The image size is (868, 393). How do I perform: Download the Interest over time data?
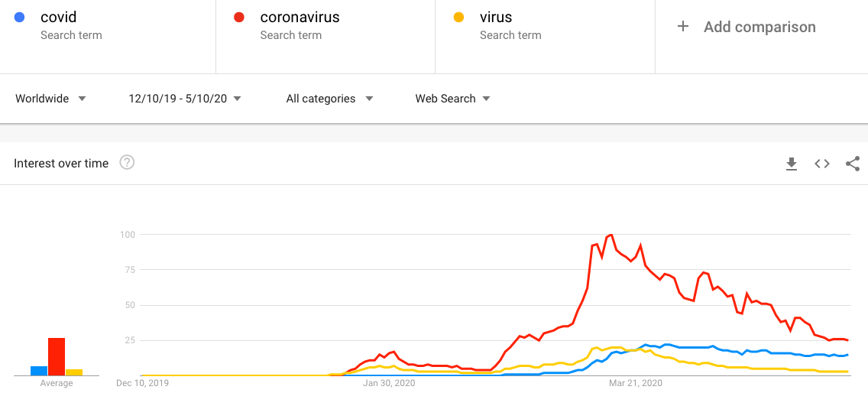point(792,164)
